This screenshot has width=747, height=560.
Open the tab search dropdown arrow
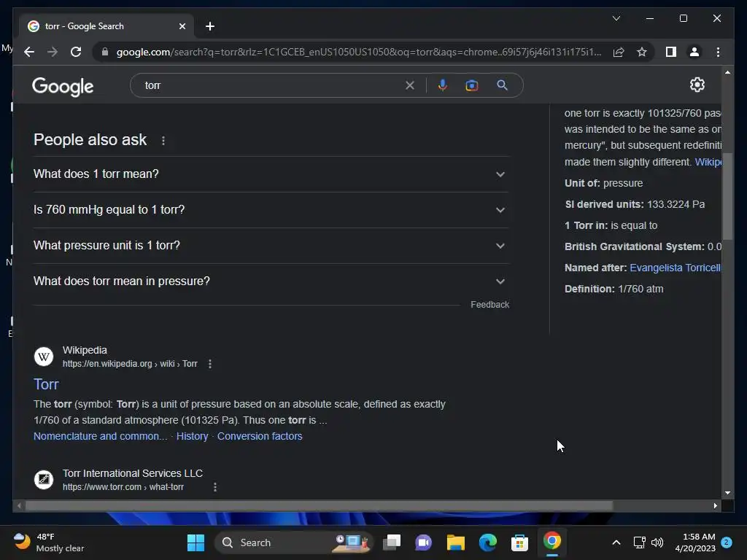click(x=616, y=18)
